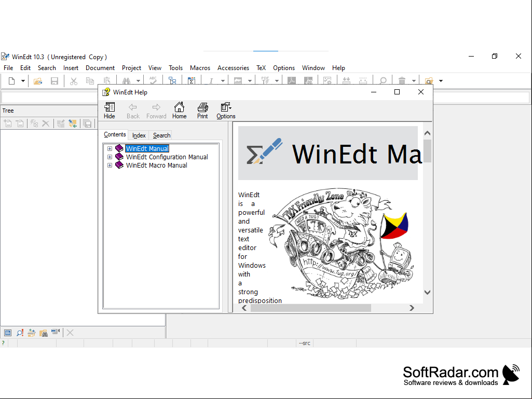Image resolution: width=532 pixels, height=399 pixels.
Task: Click the Build Tree icon in main toolbar
Action: coord(172,81)
